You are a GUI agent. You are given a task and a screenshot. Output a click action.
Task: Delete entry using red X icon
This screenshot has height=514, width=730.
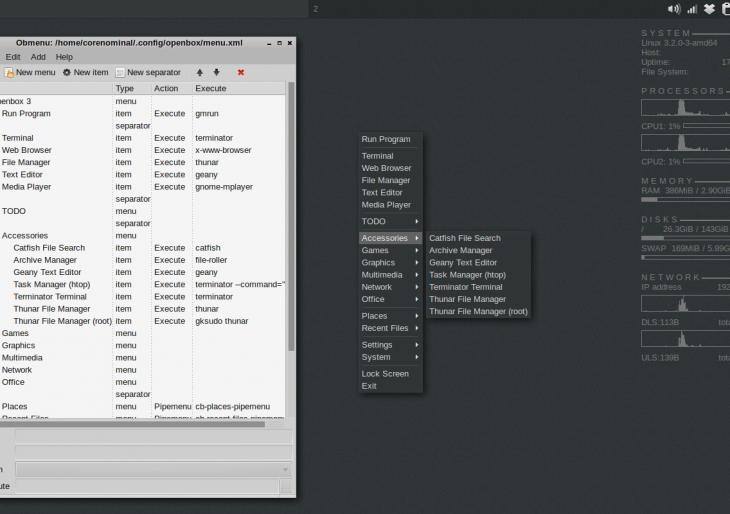[x=241, y=73]
